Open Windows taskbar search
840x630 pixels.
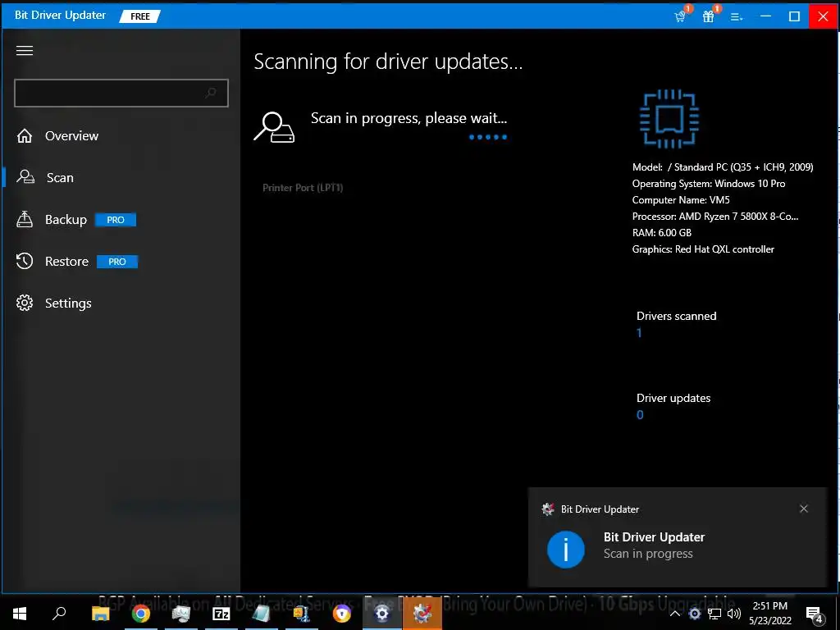point(59,614)
